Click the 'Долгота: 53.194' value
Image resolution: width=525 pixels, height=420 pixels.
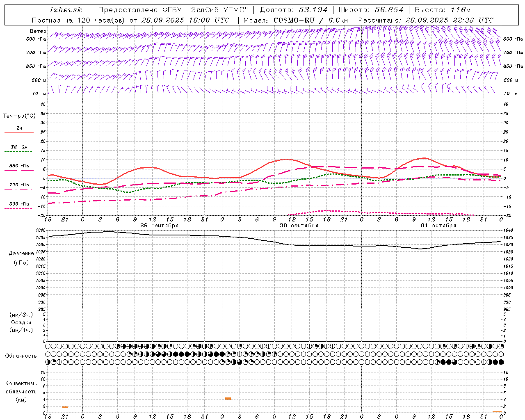click(294, 10)
